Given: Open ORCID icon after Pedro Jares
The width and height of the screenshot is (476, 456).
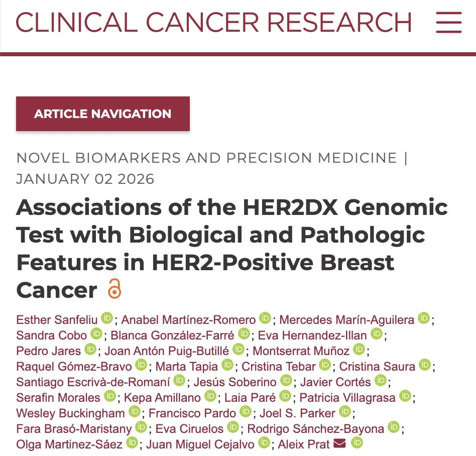Looking at the screenshot, I should [90, 350].
